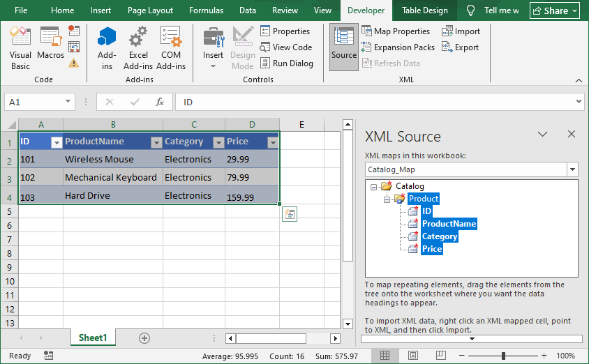This screenshot has width=589, height=364.
Task: Toggle Use Relative References icon
Action: 74,47
